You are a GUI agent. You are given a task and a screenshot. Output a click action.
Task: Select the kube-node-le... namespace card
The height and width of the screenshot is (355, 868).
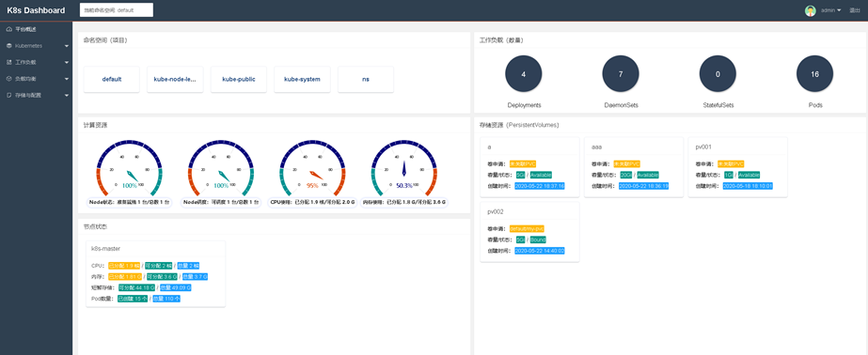pos(175,79)
